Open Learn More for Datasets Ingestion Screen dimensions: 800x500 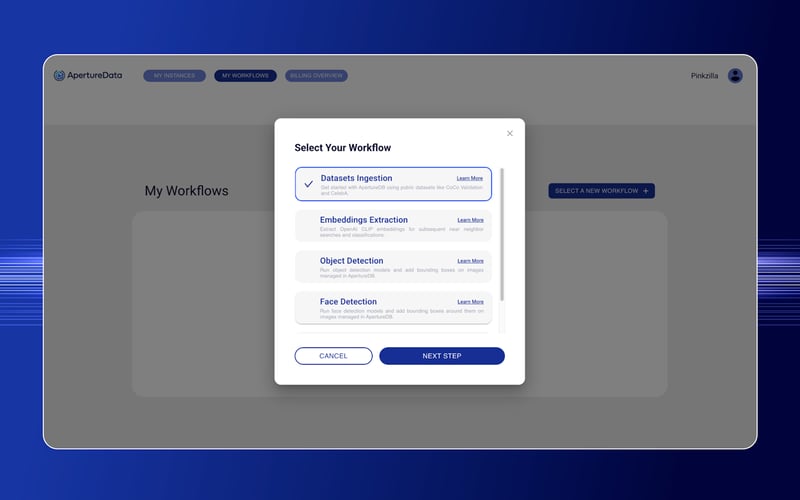(x=469, y=179)
